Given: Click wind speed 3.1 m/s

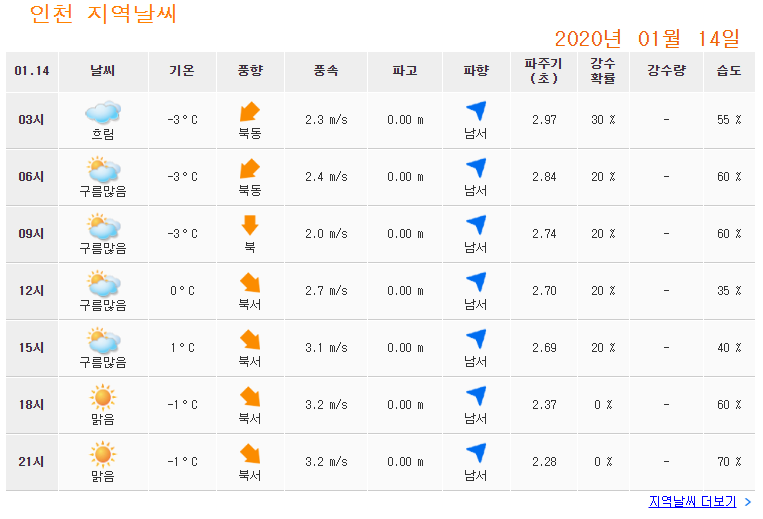Looking at the screenshot, I should point(326,348).
